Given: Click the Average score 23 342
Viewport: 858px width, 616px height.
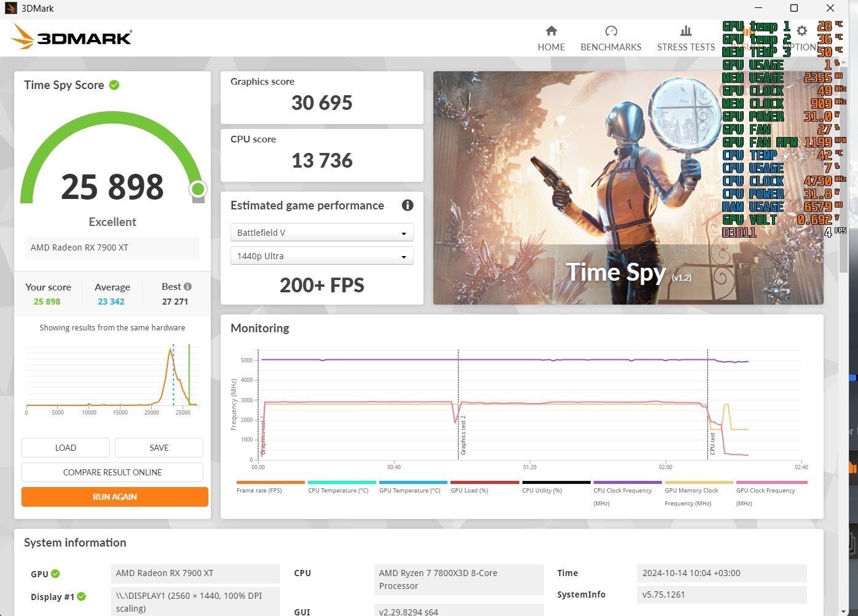Looking at the screenshot, I should [111, 302].
